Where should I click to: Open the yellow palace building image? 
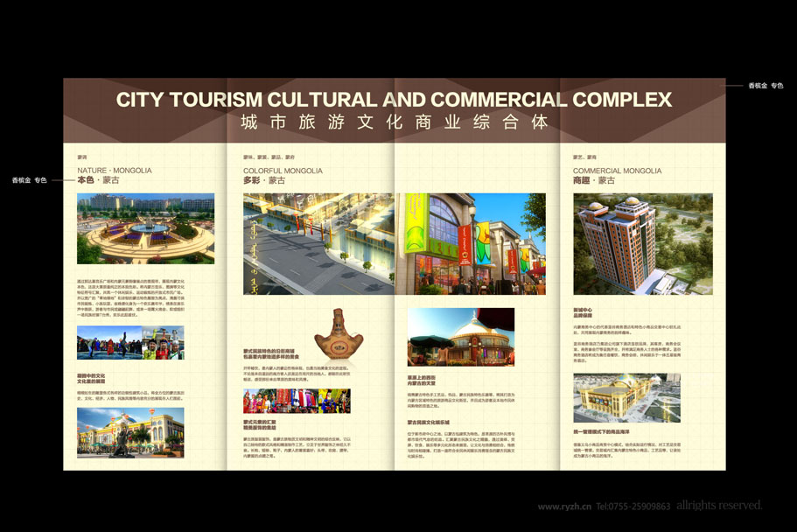130,432
